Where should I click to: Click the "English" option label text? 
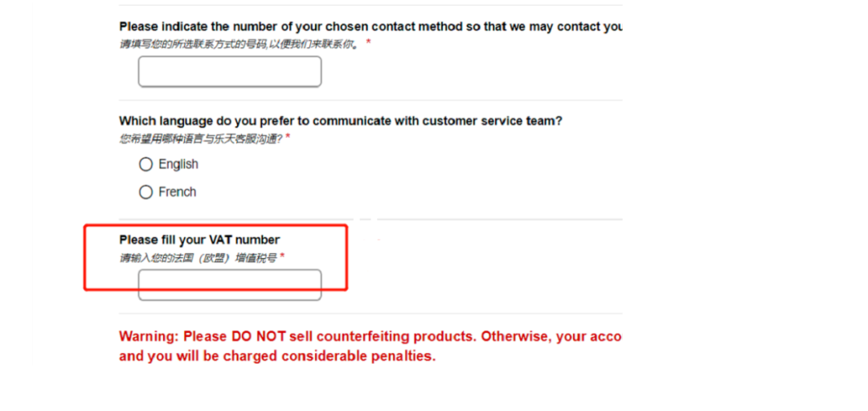point(178,164)
